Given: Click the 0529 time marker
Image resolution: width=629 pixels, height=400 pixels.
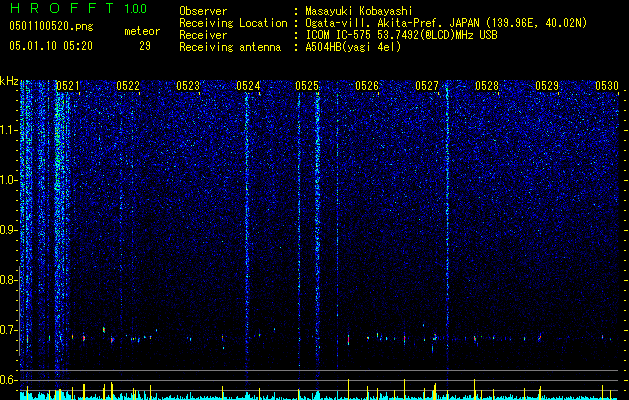Looking at the screenshot, I should point(547,86).
